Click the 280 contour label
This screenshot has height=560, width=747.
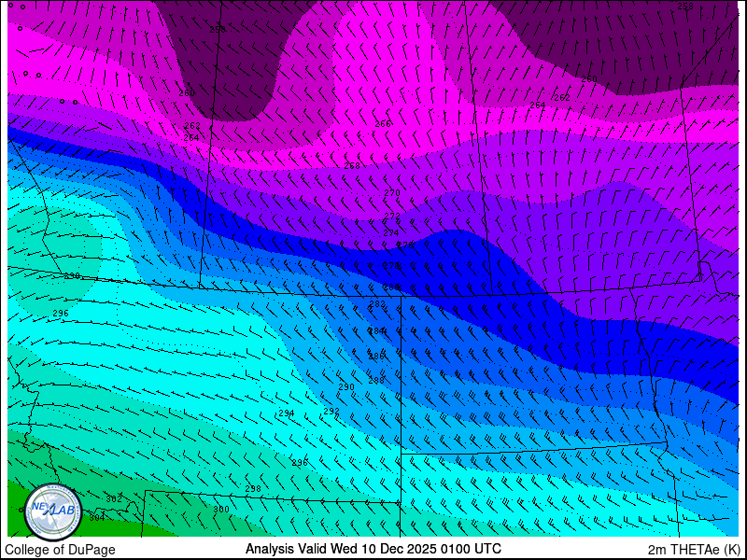[391, 287]
